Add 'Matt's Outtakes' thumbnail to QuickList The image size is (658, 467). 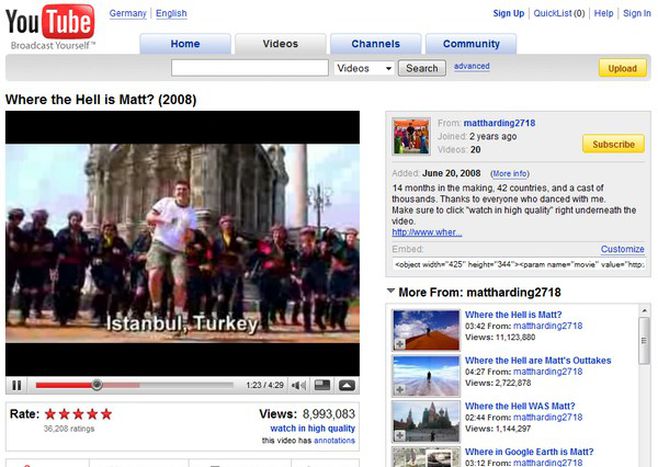(x=400, y=390)
